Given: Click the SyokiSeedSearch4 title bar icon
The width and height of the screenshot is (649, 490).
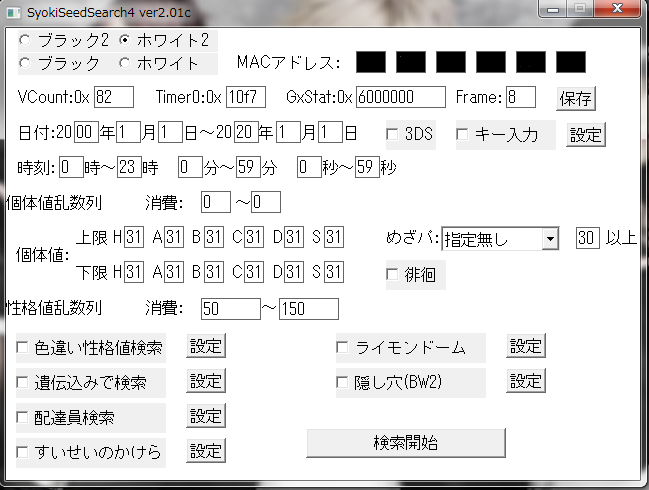Looking at the screenshot, I should coord(14,13).
